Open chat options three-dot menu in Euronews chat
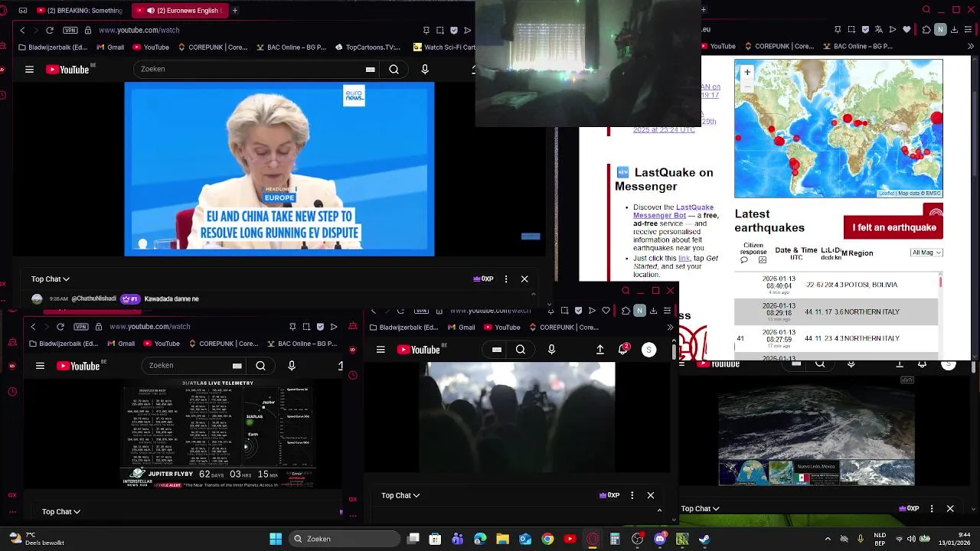Image resolution: width=980 pixels, height=551 pixels. (506, 279)
